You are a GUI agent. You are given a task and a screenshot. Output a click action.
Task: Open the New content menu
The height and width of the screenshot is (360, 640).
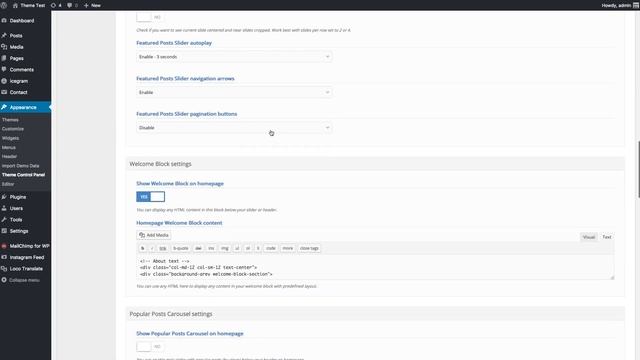(92, 5)
